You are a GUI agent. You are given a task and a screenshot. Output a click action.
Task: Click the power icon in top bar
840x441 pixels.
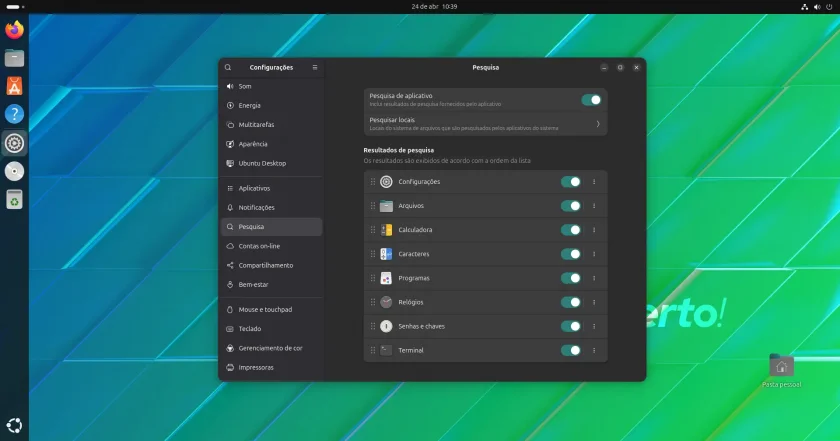[829, 7]
